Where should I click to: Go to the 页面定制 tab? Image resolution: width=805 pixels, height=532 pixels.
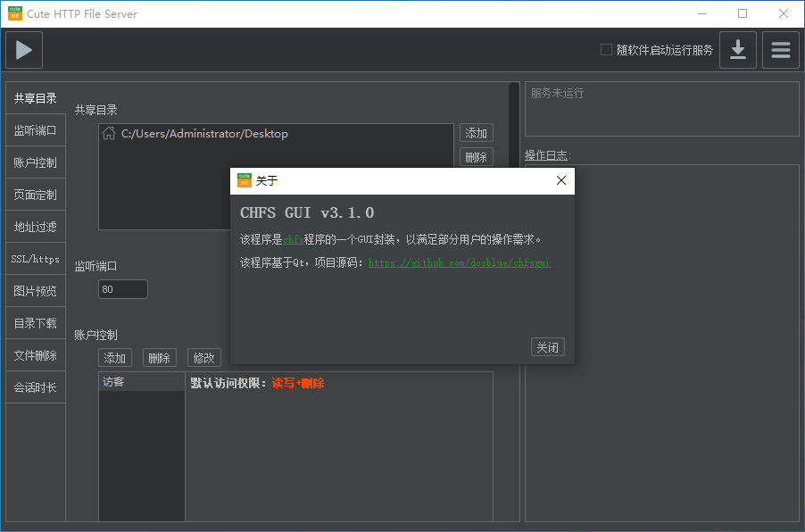pos(36,195)
